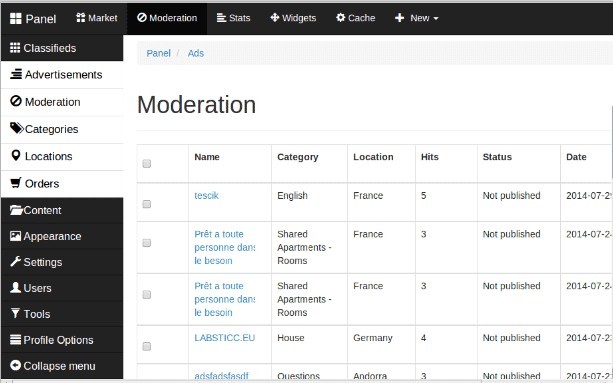Open the New dropdown menu
The width and height of the screenshot is (613, 383).
tap(417, 18)
